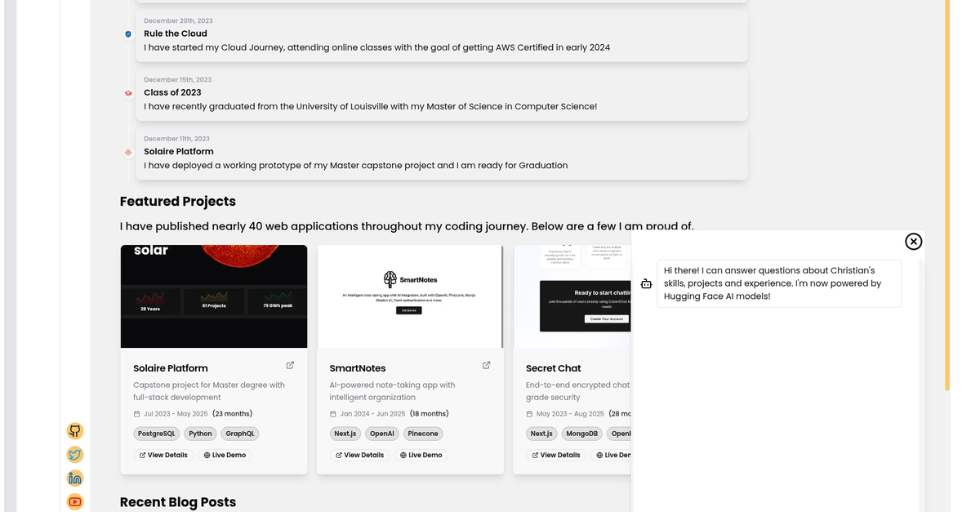This screenshot has height=512, width=980.
Task: Click the Solaire Platform timeline sun icon
Action: point(128,153)
